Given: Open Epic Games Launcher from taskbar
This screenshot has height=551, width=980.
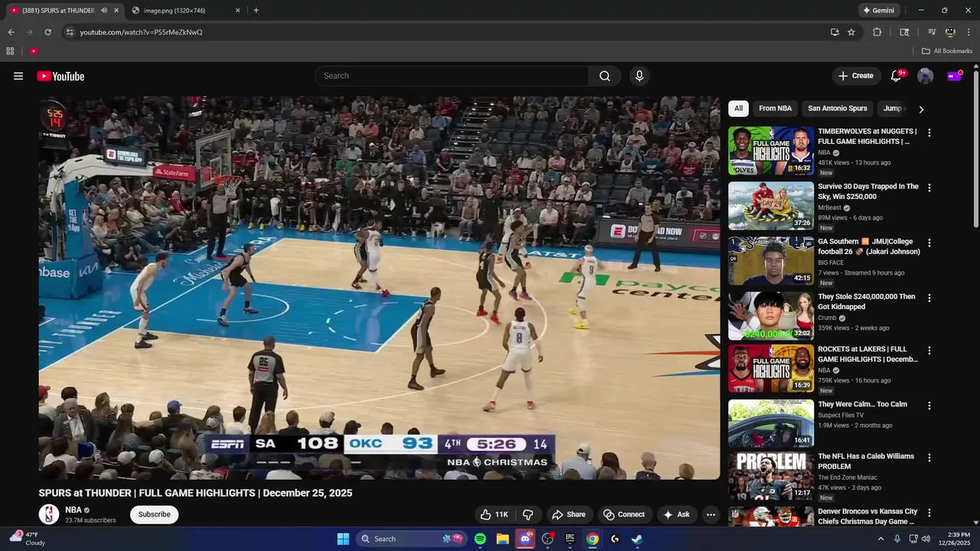Looking at the screenshot, I should [570, 539].
